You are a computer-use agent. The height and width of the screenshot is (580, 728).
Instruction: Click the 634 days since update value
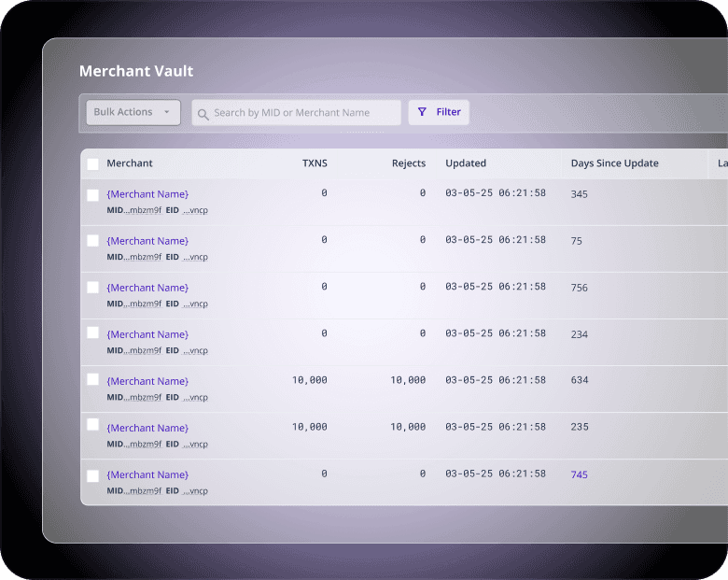pyautogui.click(x=580, y=380)
